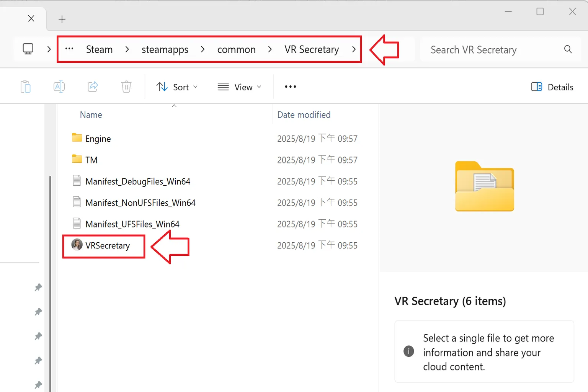Select the Manifest_NonUFSFiles_Win64 file name
Image resolution: width=588 pixels, height=392 pixels.
(x=140, y=203)
